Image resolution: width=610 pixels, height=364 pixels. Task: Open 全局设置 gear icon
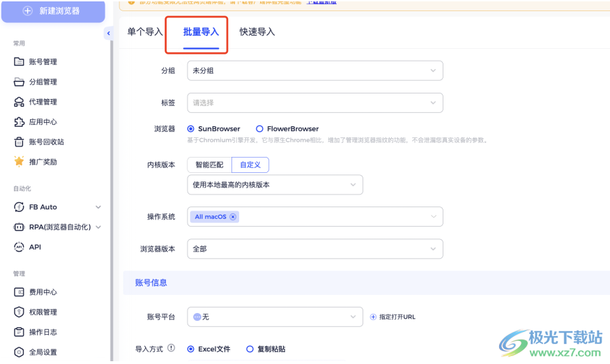(19, 352)
